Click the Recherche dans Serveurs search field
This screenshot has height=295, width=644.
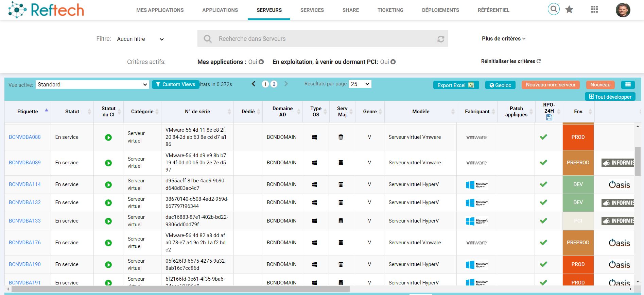(x=323, y=39)
